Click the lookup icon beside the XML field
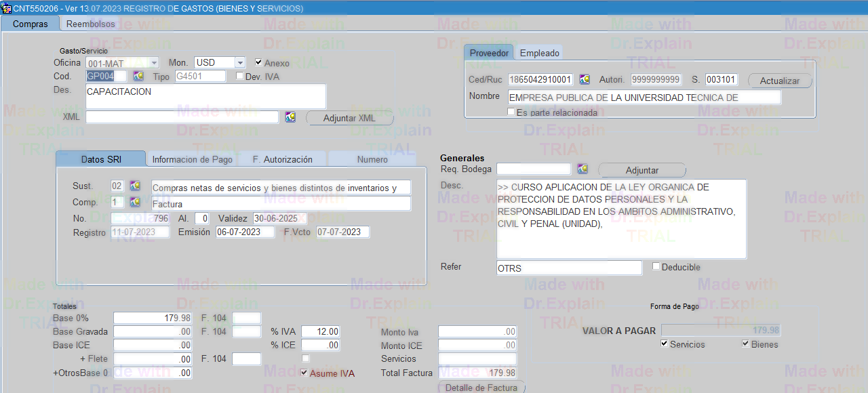The width and height of the screenshot is (868, 393). (290, 117)
